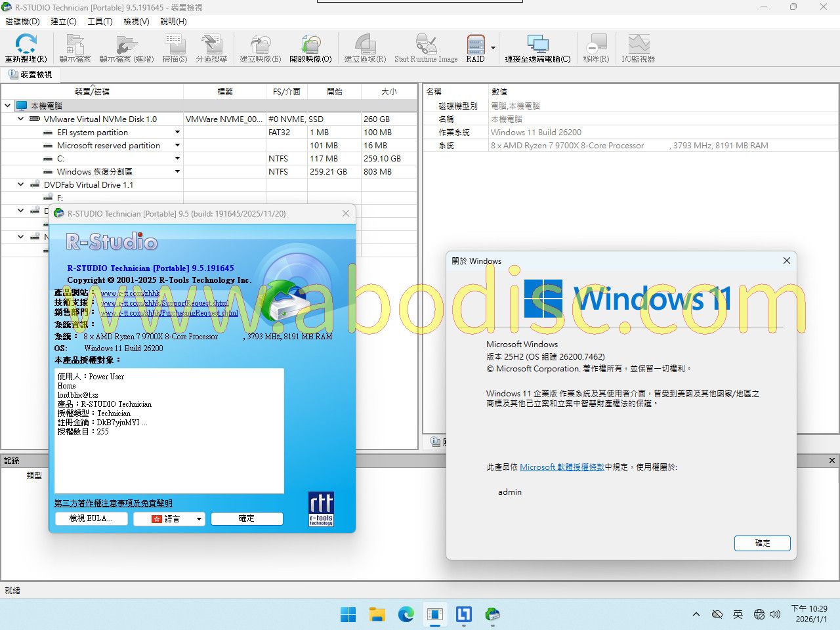Select the EFI system partition row
The height and width of the screenshot is (630, 840).
point(93,133)
